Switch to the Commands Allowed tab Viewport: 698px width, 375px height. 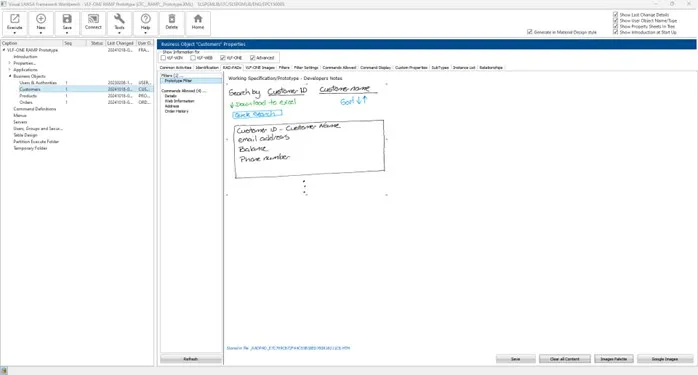[x=339, y=68]
